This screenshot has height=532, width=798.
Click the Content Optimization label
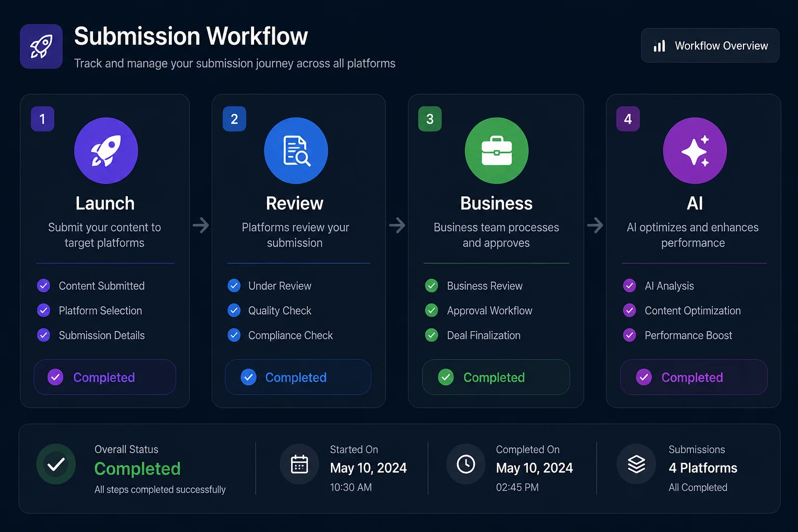[693, 311]
